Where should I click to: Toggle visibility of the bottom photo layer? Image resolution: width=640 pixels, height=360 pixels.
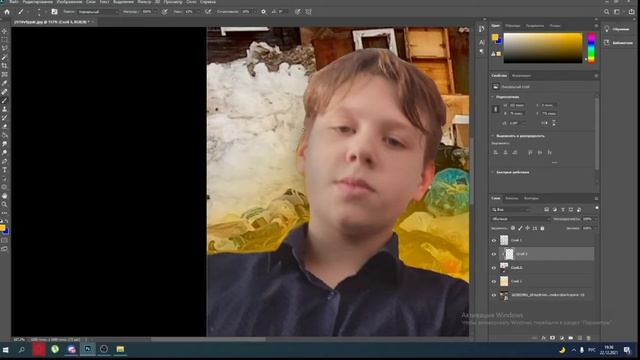(494, 295)
